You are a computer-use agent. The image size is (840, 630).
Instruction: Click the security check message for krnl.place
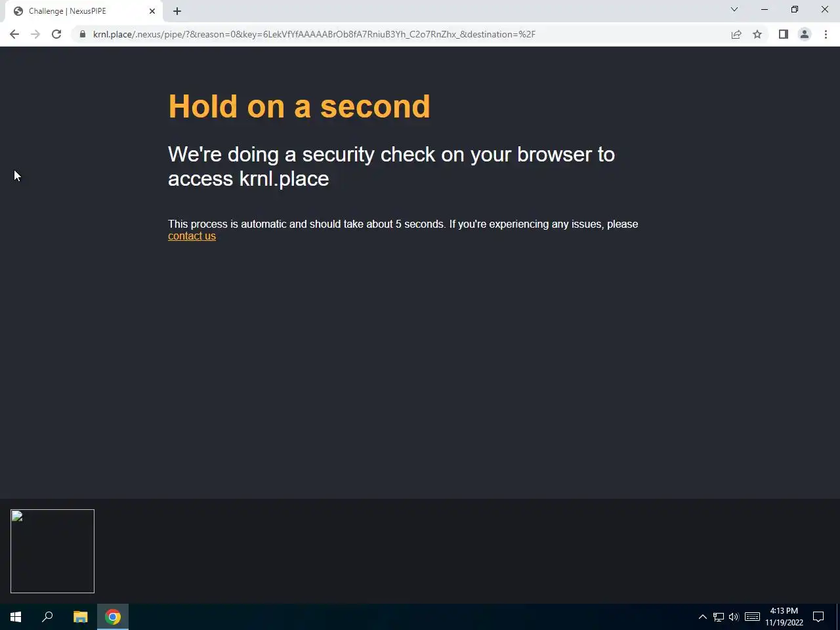tap(391, 166)
